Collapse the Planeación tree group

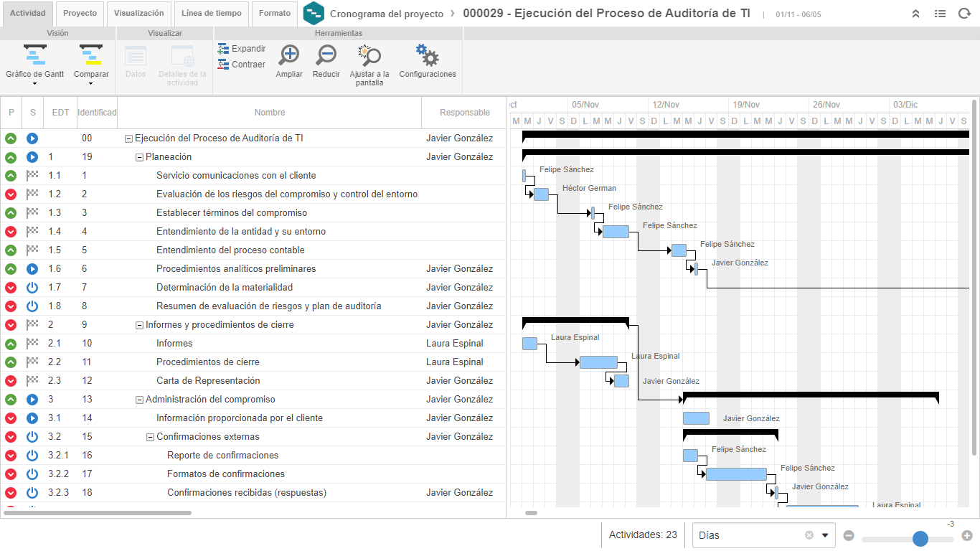pos(140,157)
